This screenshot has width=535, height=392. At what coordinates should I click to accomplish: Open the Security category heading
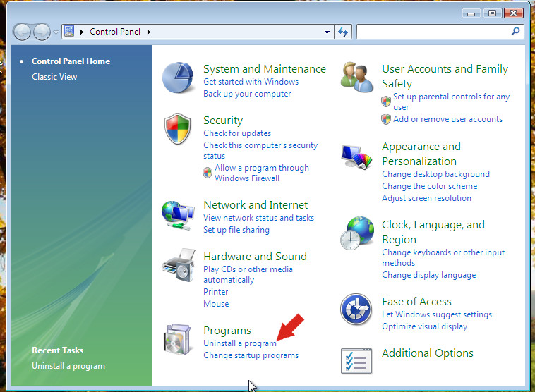[223, 121]
